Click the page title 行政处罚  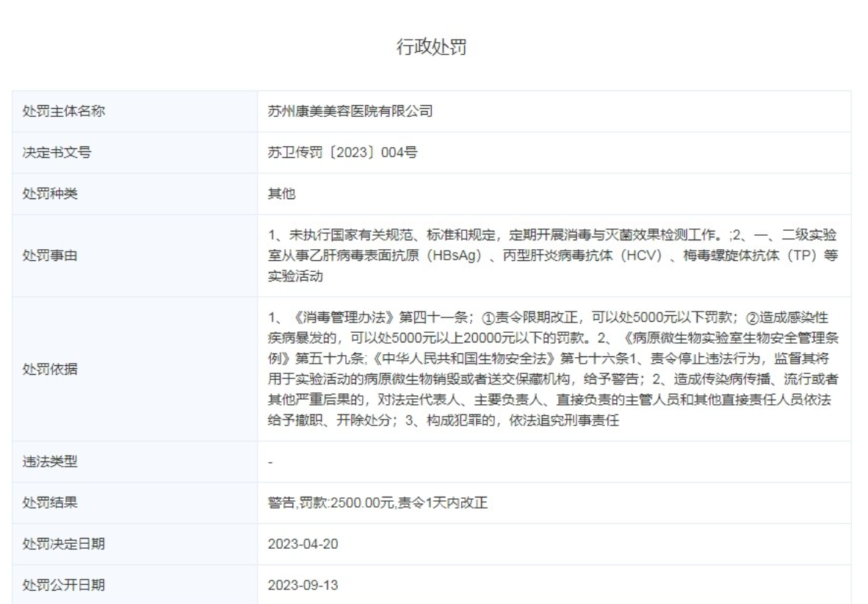click(x=433, y=44)
